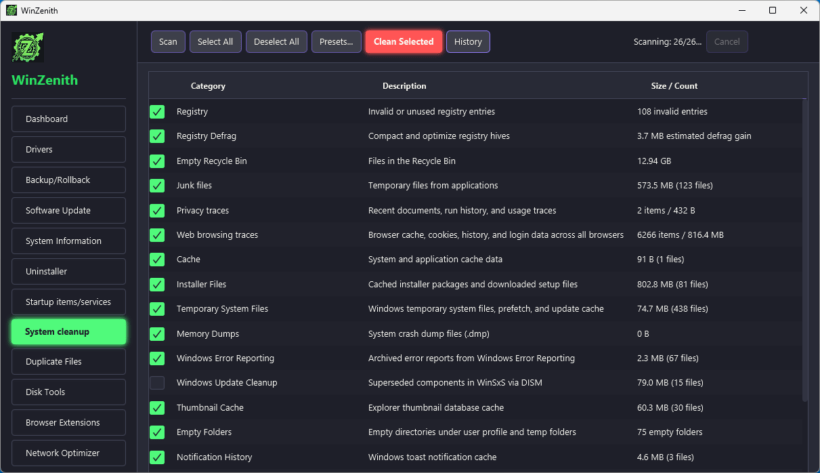820x473 pixels.
Task: Click 'Invalid or unused registry entries' description
Action: tap(431, 111)
